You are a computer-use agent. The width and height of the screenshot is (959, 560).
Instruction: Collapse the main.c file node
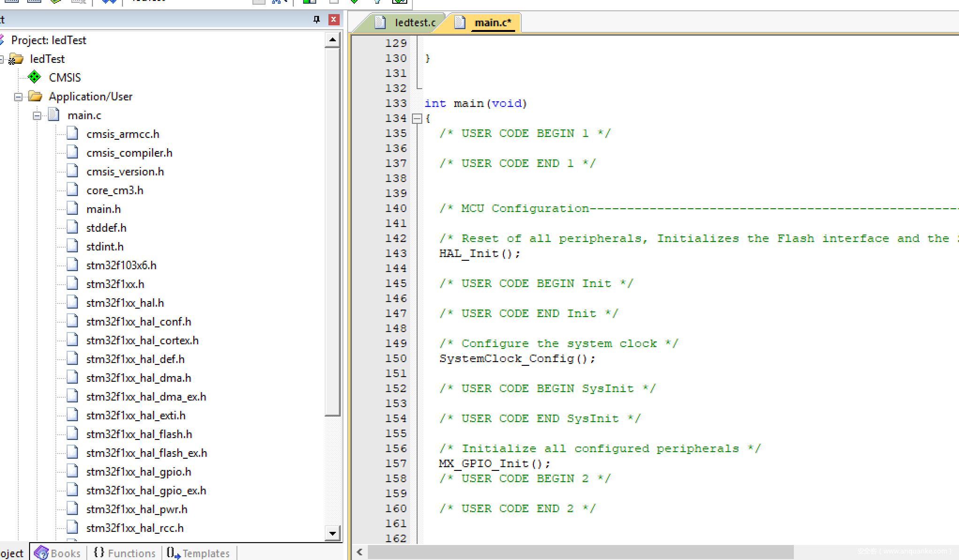[x=37, y=116]
